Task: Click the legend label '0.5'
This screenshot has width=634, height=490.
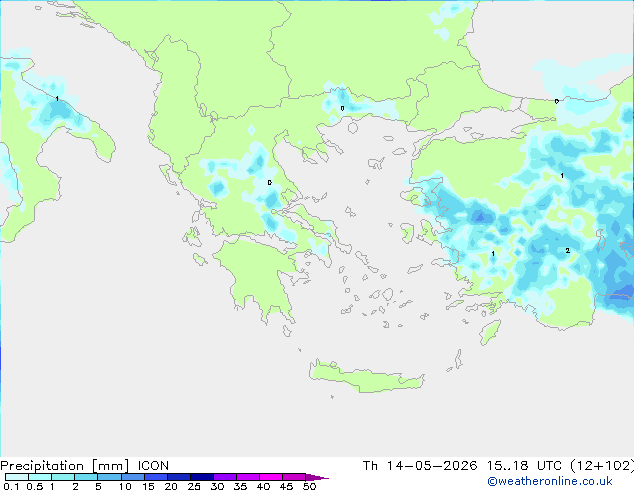Action: [x=35, y=486]
